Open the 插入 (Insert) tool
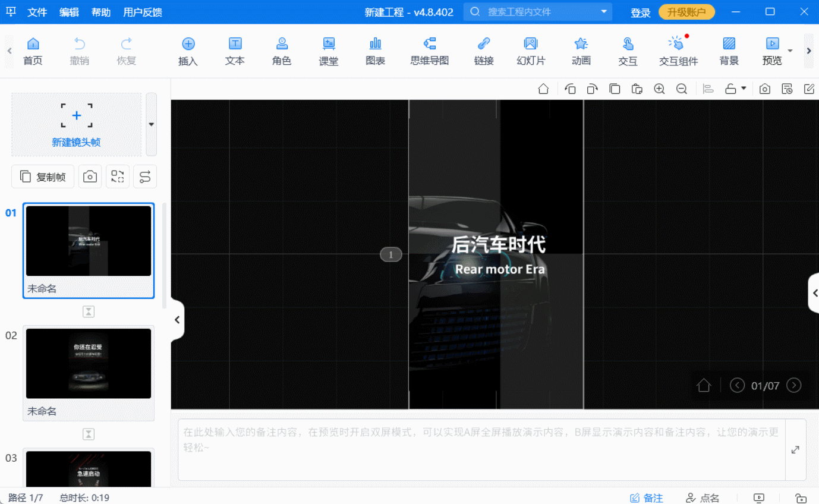Viewport: 819px width, 504px height. tap(188, 51)
